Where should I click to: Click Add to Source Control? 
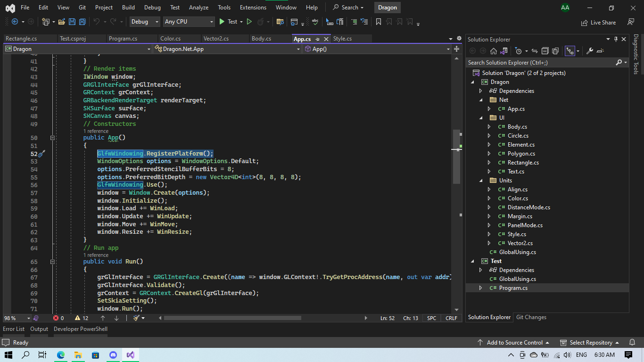pos(513,343)
